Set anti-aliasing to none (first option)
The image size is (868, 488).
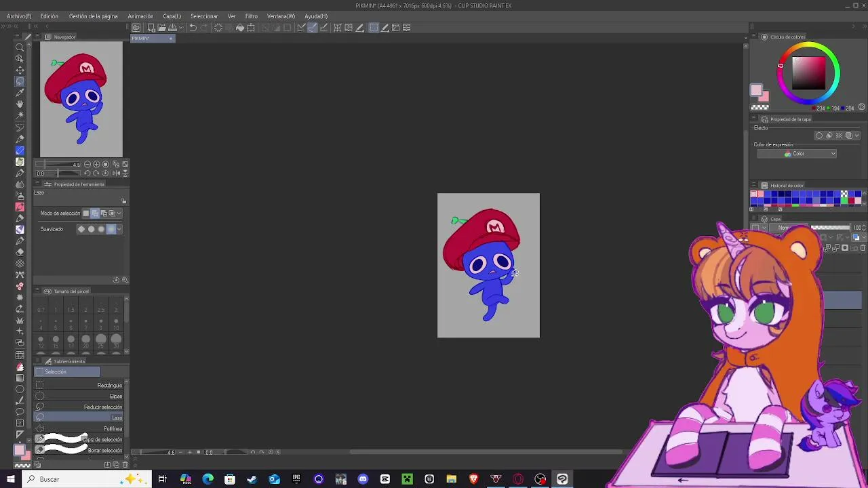[x=81, y=229]
